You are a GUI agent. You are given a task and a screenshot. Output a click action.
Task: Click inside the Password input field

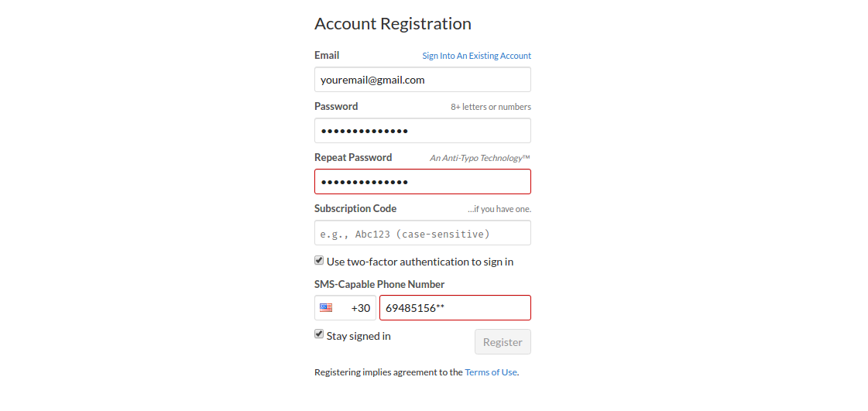422,131
